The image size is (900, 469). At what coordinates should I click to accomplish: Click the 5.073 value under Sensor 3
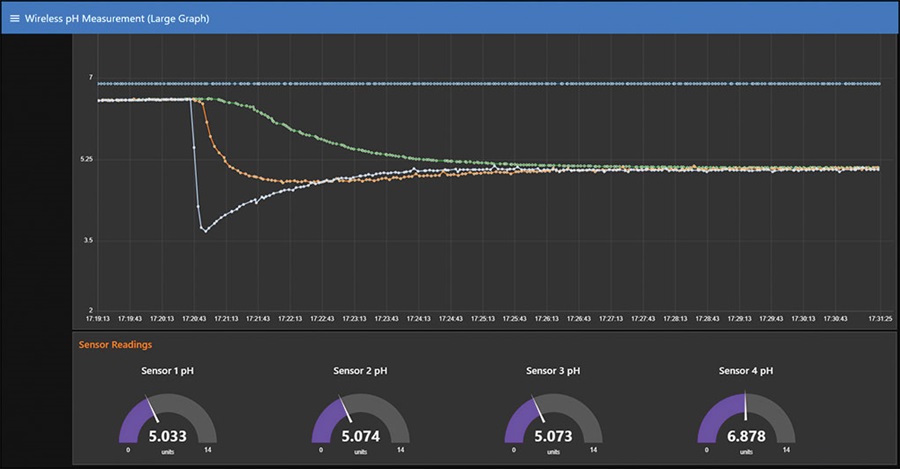pos(553,436)
